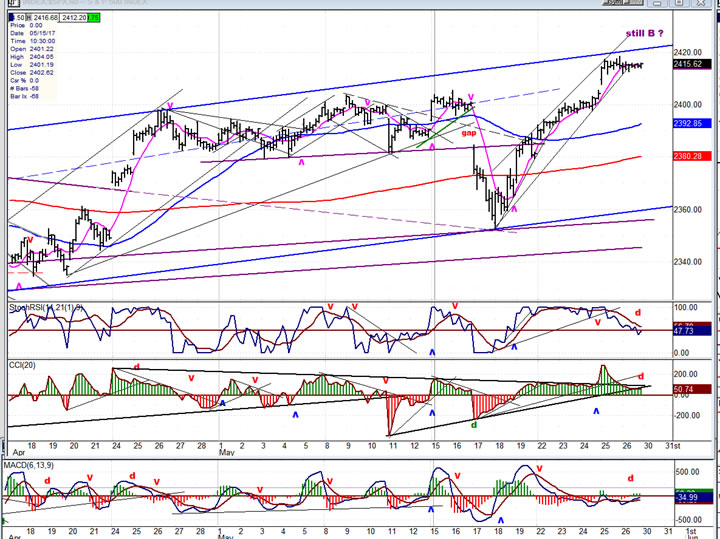This screenshot has height=539, width=720.
Task: Click the 'still B ?' chart annotation
Action: click(644, 33)
